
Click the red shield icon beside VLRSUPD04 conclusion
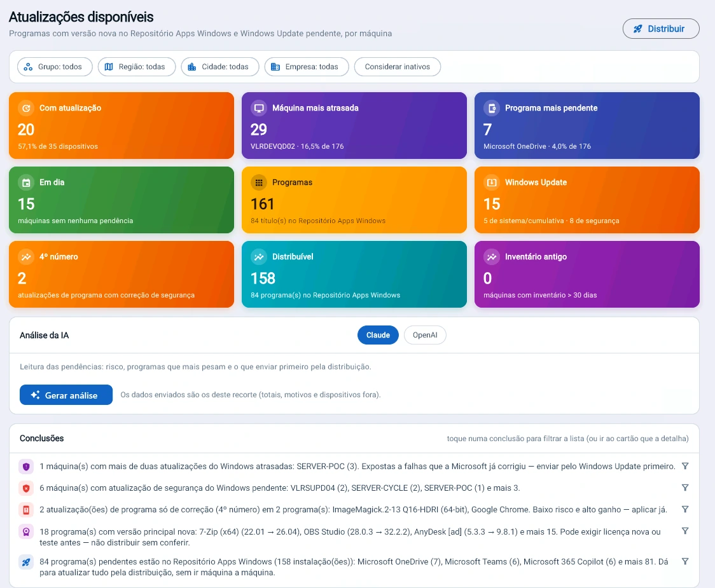(x=26, y=488)
